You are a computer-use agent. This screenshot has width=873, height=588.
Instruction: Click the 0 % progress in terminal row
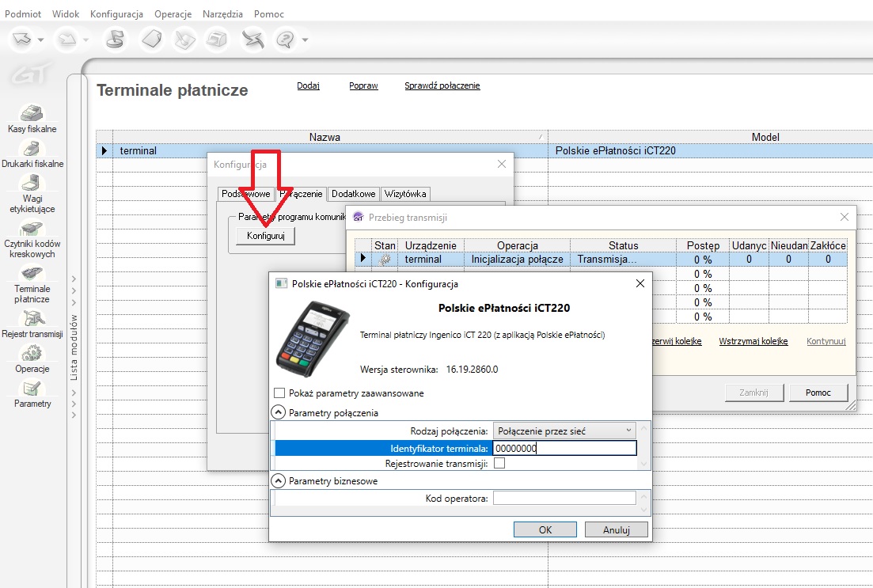(703, 260)
